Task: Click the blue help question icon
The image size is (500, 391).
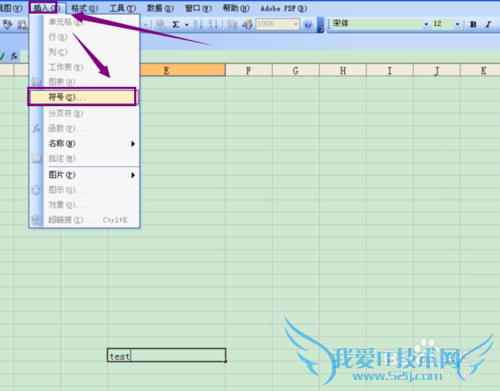Action: pyautogui.click(x=308, y=24)
